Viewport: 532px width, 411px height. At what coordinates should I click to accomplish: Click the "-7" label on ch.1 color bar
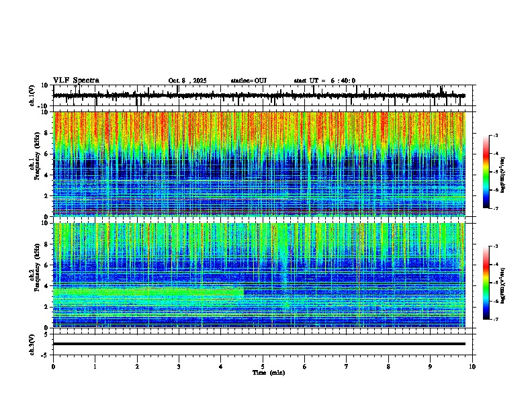coord(496,208)
